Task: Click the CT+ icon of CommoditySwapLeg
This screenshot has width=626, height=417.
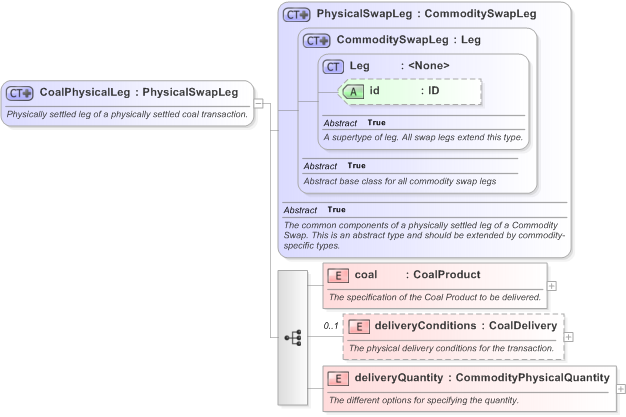Action: tap(317, 41)
